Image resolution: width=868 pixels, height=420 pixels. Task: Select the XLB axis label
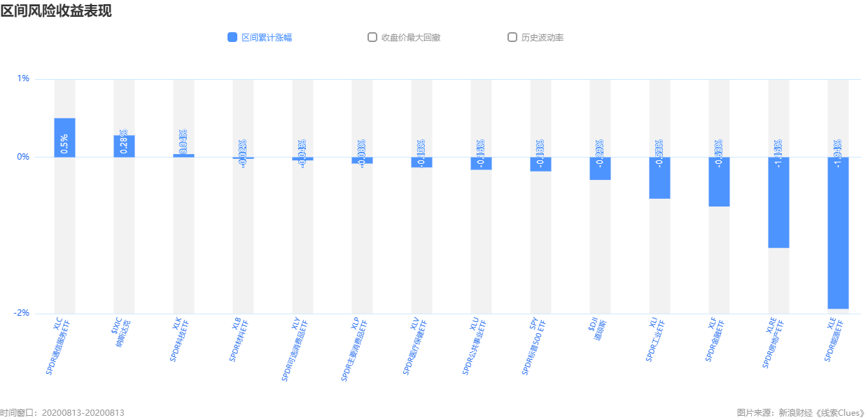pos(239,339)
